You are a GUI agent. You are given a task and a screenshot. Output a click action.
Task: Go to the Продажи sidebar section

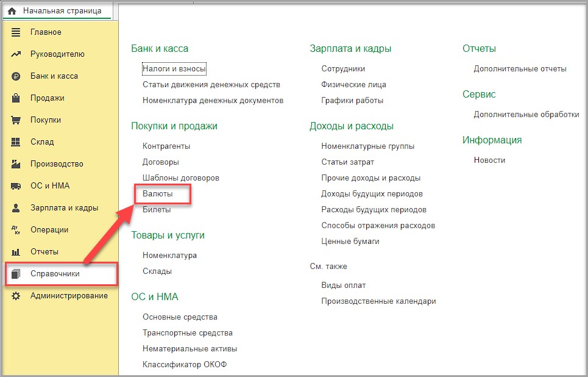48,98
